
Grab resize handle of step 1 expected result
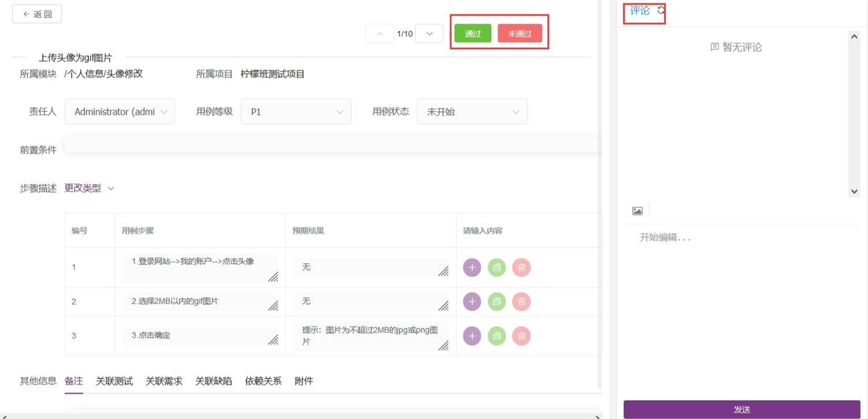[444, 271]
